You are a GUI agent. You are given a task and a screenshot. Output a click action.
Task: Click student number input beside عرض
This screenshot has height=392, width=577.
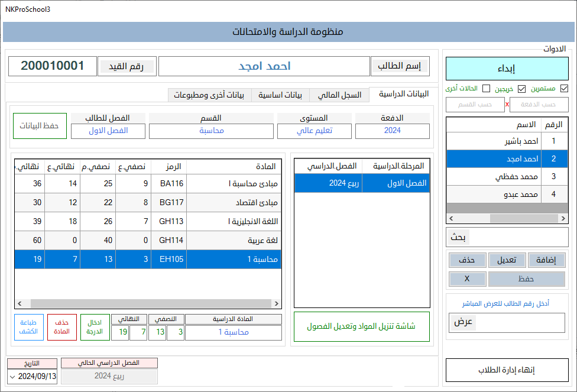(x=519, y=323)
